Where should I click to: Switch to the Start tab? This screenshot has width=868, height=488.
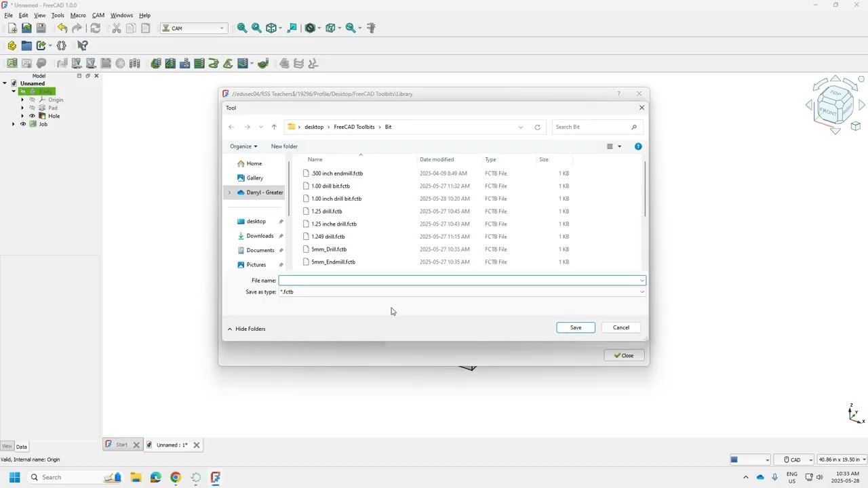pyautogui.click(x=121, y=445)
